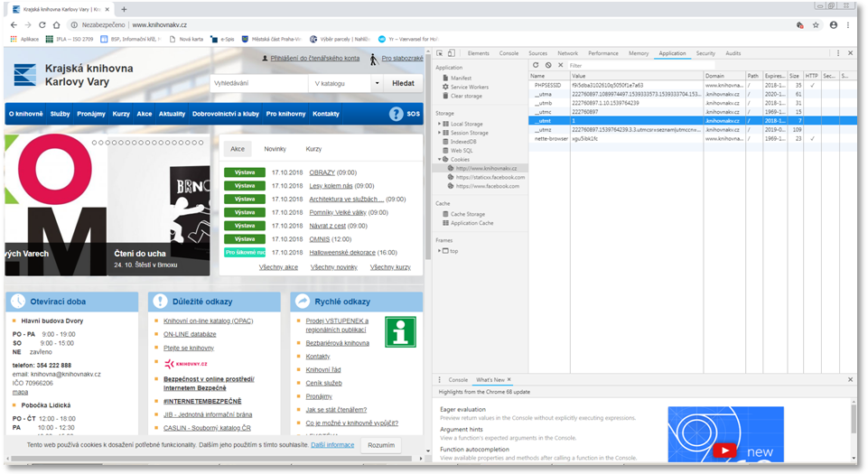This screenshot has width=868, height=474.
Task: Click the first slideshow indicator dot
Action: 94,143
